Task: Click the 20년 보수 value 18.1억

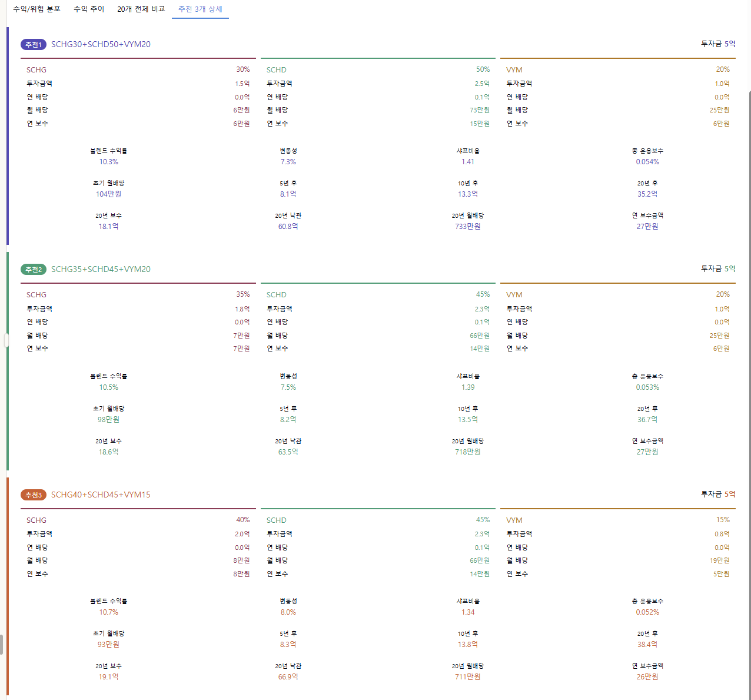Action: [109, 227]
